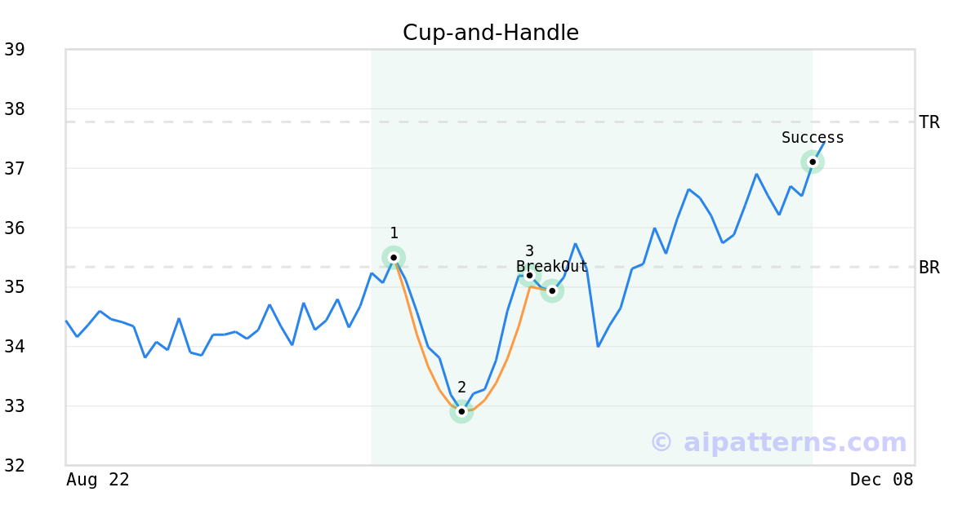Click the 39 value on the price axis
Image resolution: width=980 pixels, height=514 pixels.
(15, 50)
